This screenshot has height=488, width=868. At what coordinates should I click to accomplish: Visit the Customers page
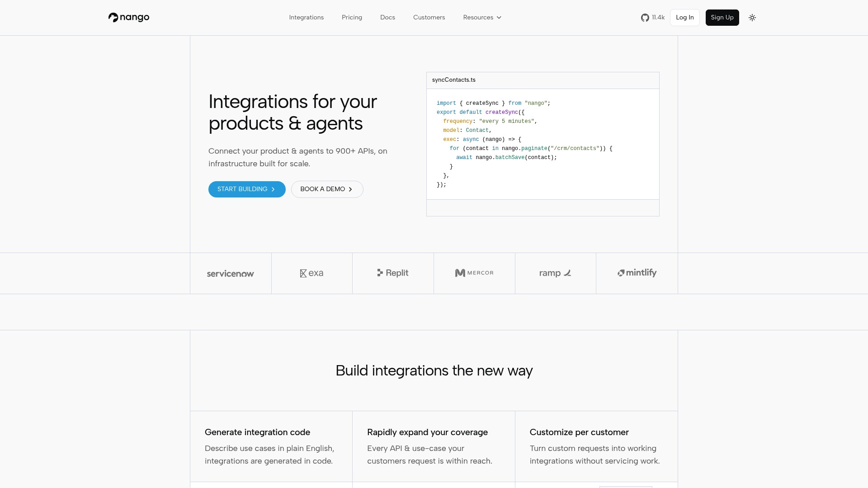[429, 18]
